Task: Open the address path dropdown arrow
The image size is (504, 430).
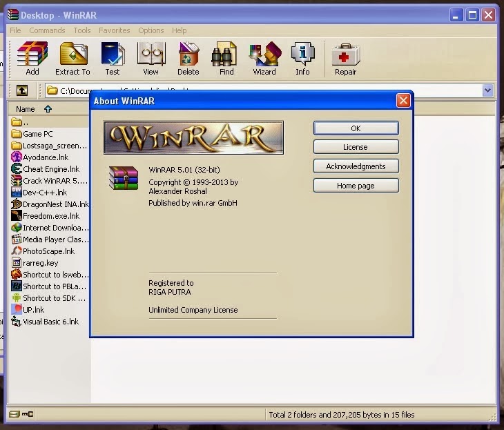Action: pyautogui.click(x=487, y=90)
